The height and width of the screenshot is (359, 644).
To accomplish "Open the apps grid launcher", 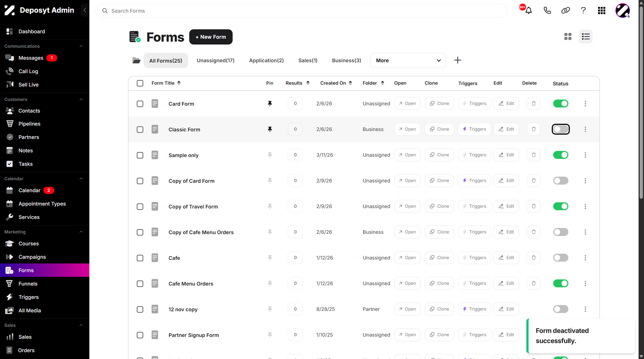I will point(602,10).
